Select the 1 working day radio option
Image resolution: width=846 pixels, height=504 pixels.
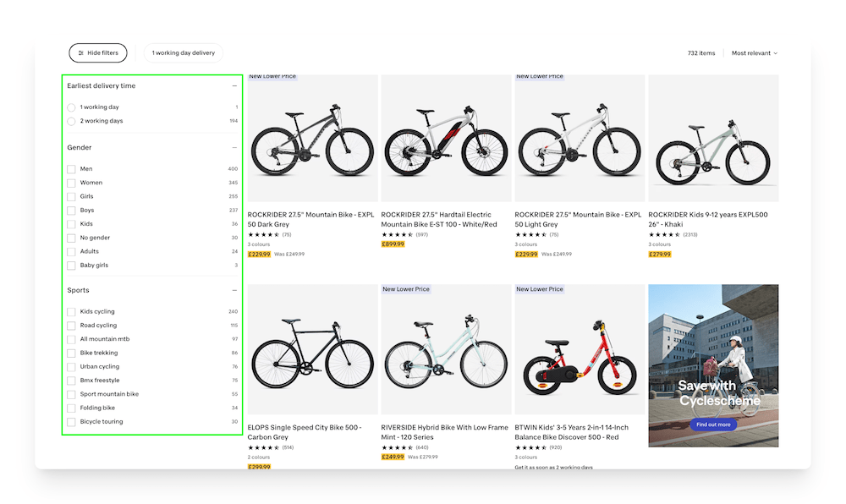click(x=71, y=108)
